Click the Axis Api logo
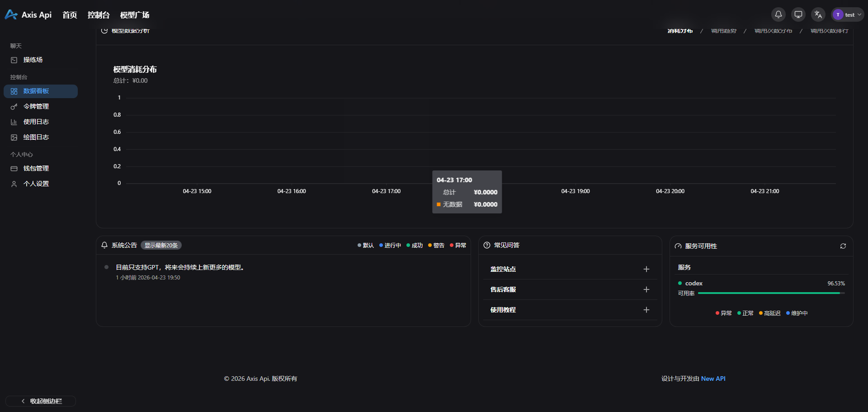868x412 pixels. pos(28,15)
